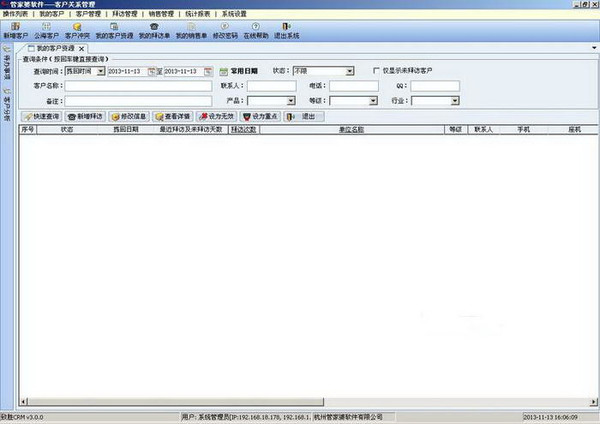Enable the 仅显示未拜访客户 checkbox

[x=375, y=71]
